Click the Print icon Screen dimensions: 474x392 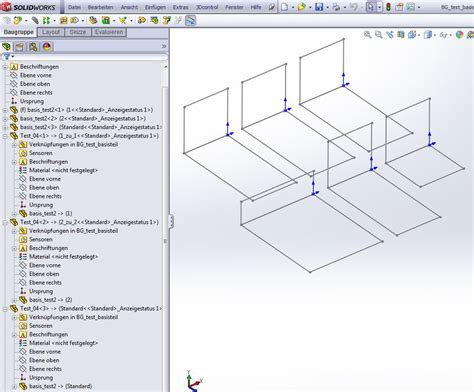coord(336,7)
